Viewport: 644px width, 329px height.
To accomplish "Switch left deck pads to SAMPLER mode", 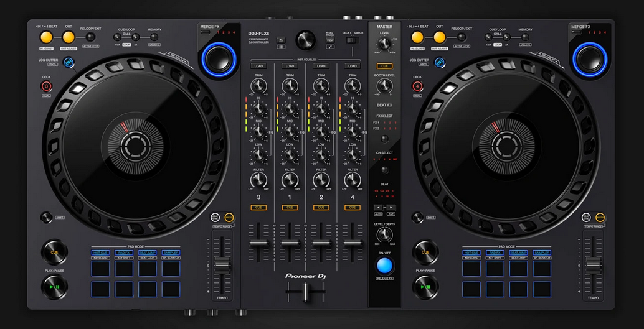I will click(171, 253).
